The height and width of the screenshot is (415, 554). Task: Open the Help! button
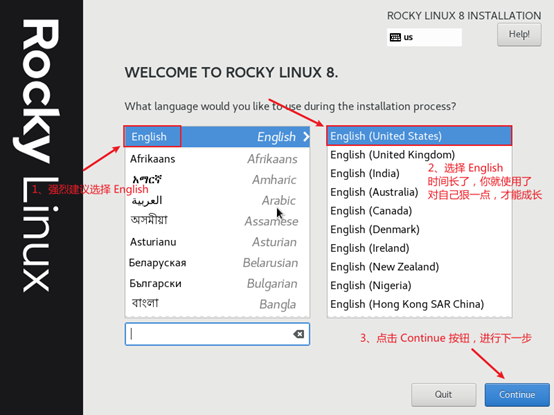point(519,35)
